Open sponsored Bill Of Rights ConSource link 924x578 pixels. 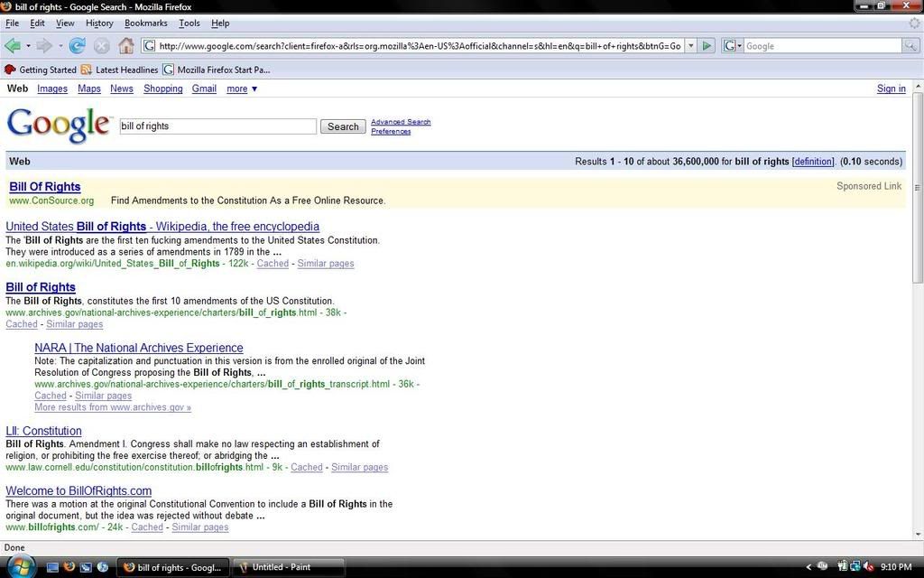click(45, 186)
